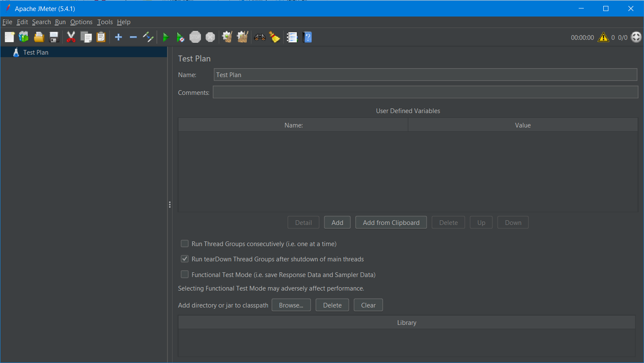Click Clear classpath button
The image size is (644, 363).
click(x=368, y=305)
